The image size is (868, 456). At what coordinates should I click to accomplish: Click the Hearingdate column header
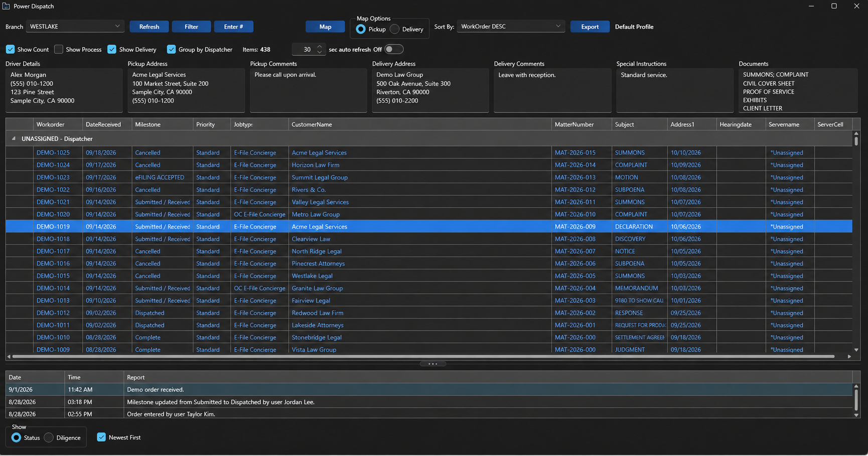click(x=741, y=124)
